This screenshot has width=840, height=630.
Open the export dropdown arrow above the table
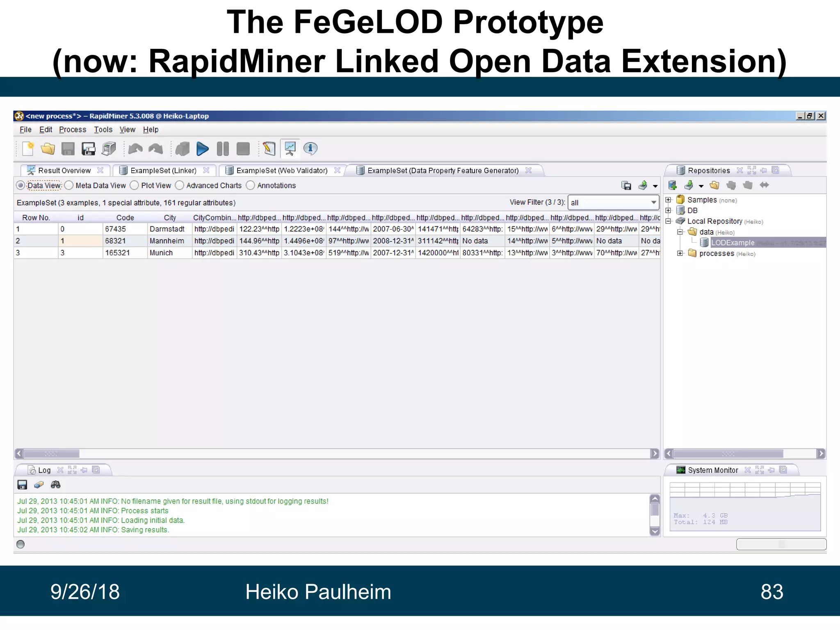[x=655, y=186]
